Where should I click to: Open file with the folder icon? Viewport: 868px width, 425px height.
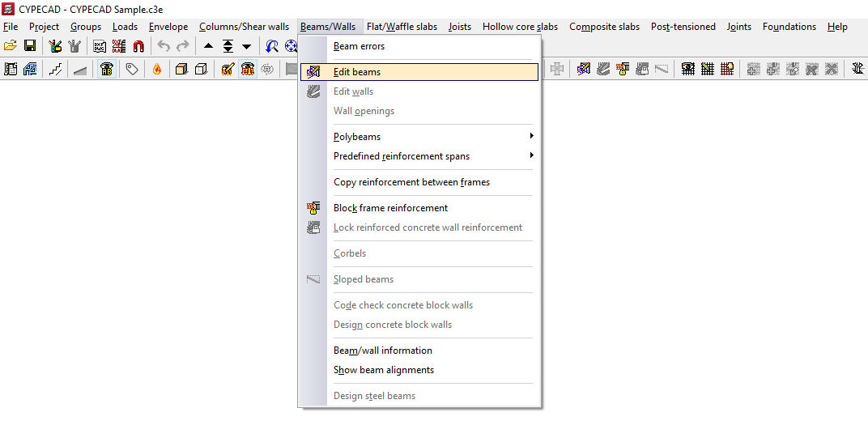(11, 46)
